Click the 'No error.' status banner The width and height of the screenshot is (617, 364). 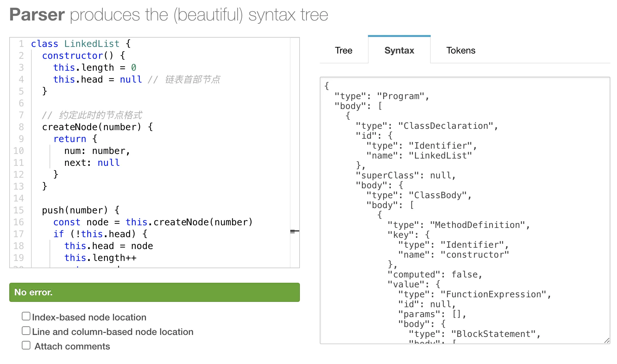click(x=155, y=292)
